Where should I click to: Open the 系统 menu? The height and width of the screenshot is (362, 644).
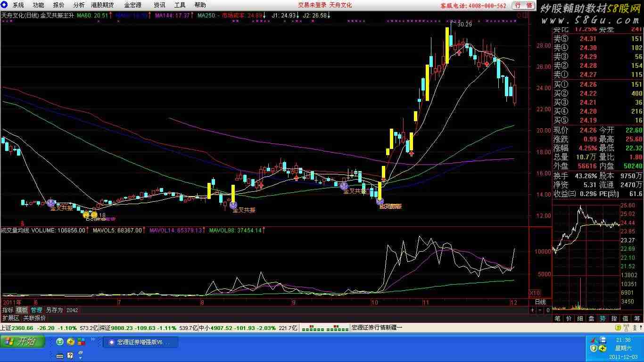(x=18, y=5)
